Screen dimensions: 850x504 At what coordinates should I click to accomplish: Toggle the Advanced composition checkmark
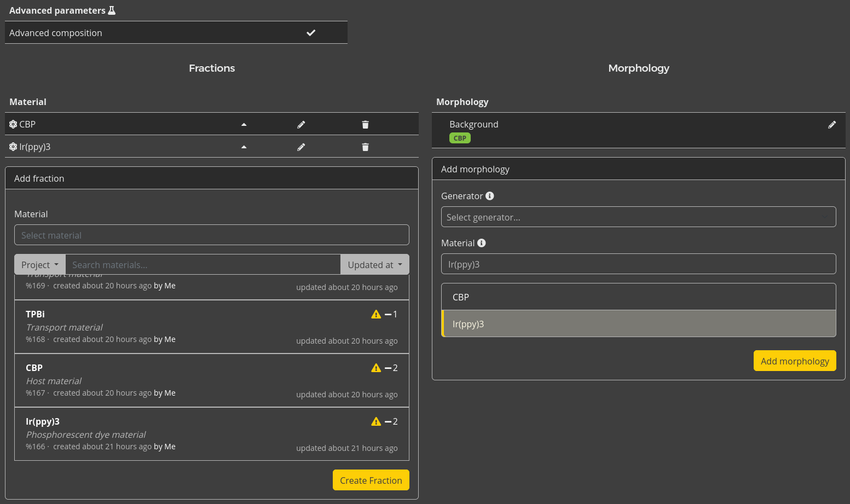coord(311,33)
